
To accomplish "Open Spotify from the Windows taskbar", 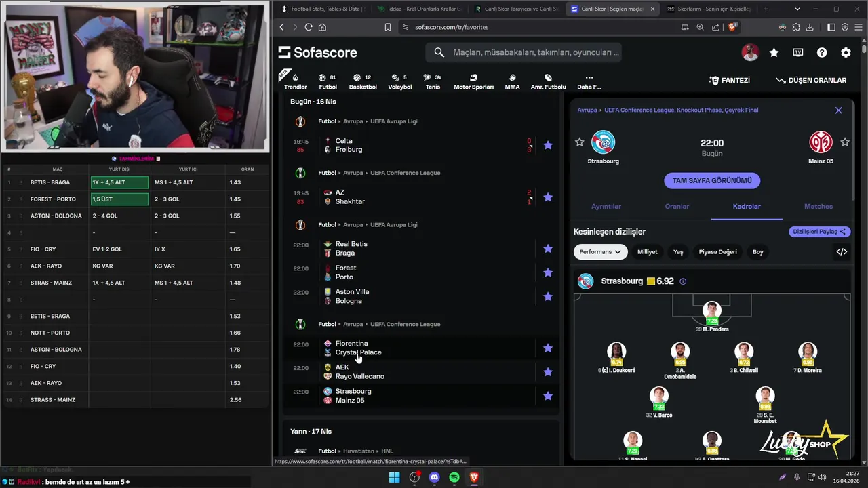I will tap(454, 477).
